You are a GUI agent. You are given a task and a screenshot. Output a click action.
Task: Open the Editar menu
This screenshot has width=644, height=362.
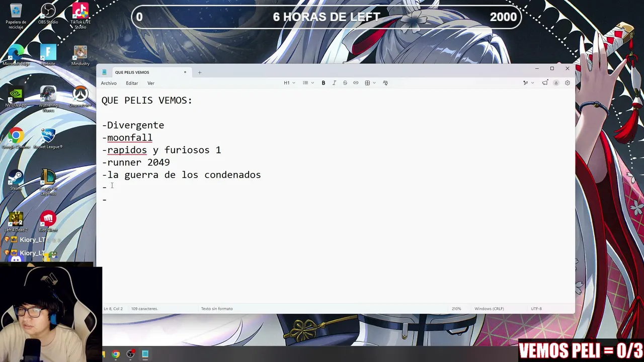point(132,83)
